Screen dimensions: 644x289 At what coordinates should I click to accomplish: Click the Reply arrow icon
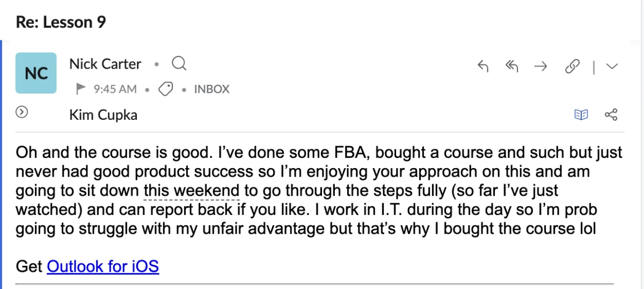483,67
